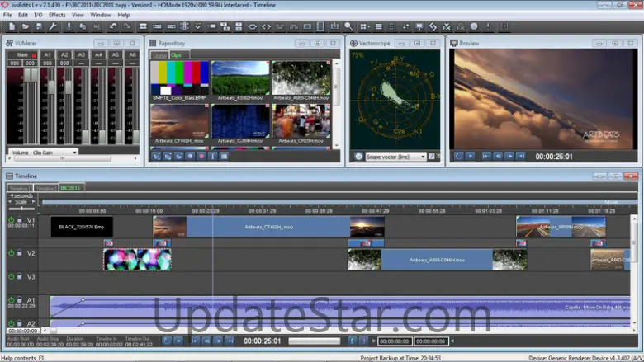Click the wrench settings icon in main toolbar
Viewport: 644px width, 362px height.
[x=53, y=26]
